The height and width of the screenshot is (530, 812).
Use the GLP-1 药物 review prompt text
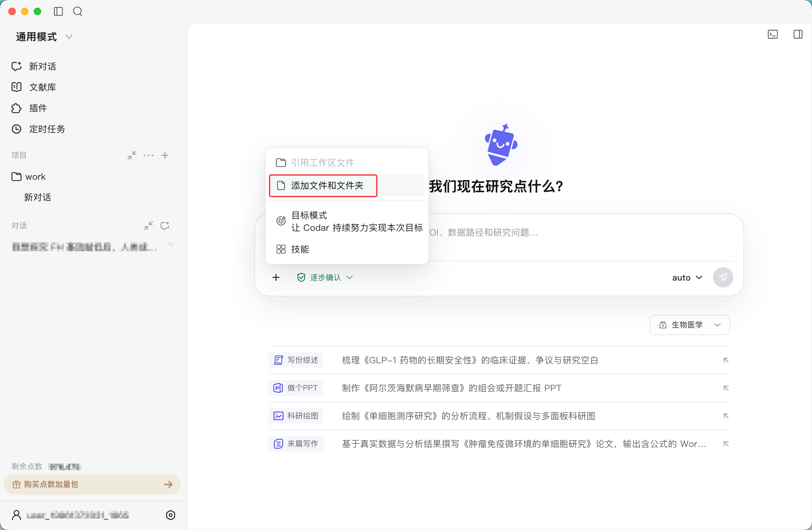point(470,360)
